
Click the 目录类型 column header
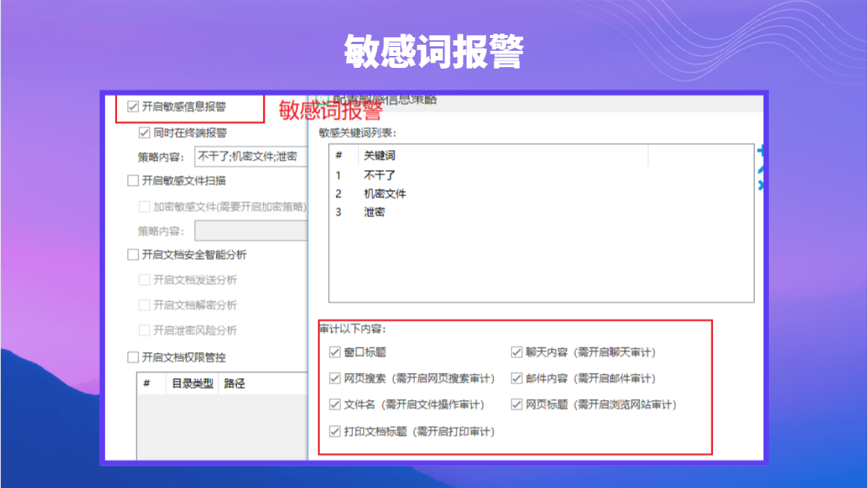(192, 384)
